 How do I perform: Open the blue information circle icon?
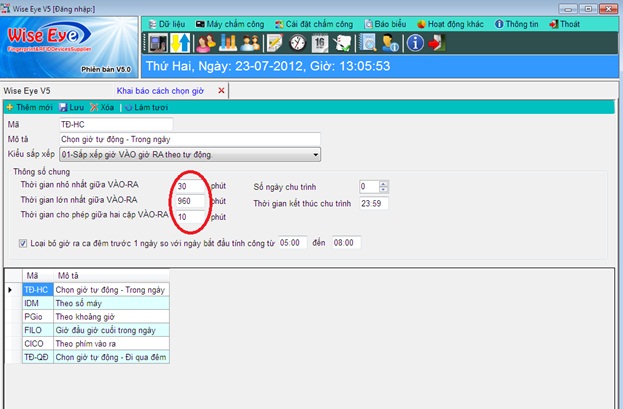(415, 43)
